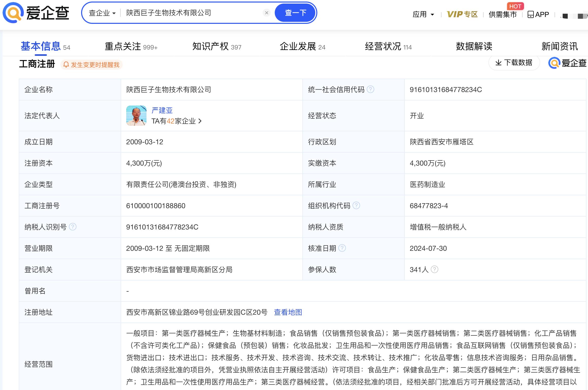Open the 严建亚 legal representative link
Viewport: 588px width, 390px height.
[162, 110]
